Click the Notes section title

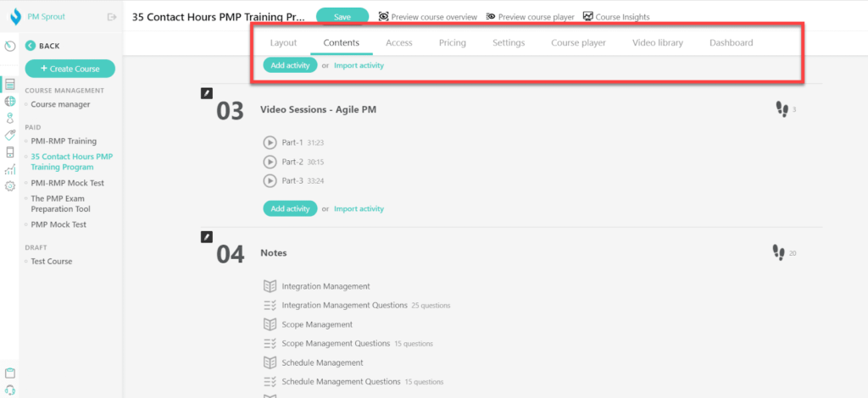274,252
